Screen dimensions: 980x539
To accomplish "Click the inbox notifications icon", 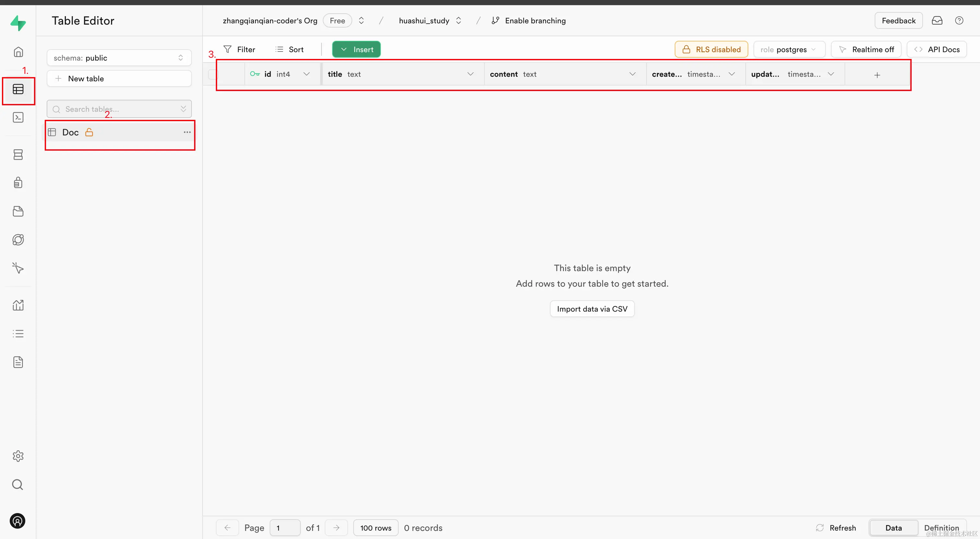I will 937,20.
